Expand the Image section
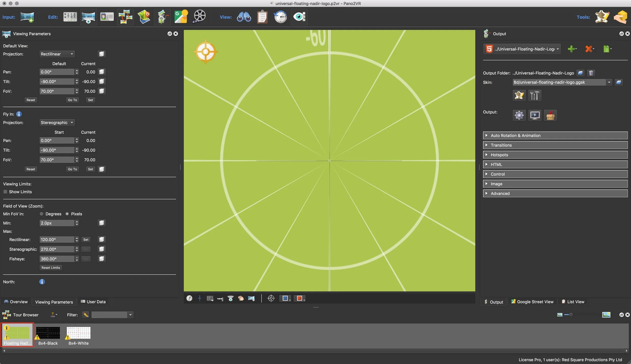The width and height of the screenshot is (631, 364). tap(555, 184)
